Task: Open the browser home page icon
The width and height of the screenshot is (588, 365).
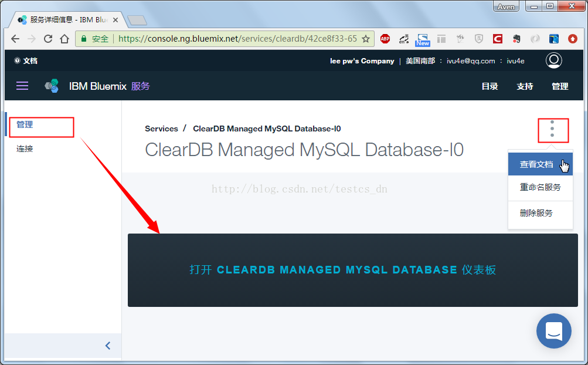Action: (64, 39)
